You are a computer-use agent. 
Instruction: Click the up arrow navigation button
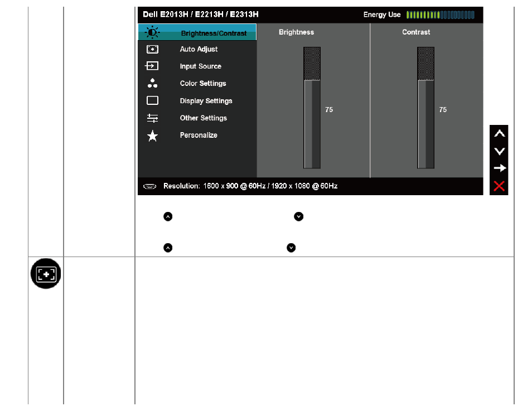point(499,134)
